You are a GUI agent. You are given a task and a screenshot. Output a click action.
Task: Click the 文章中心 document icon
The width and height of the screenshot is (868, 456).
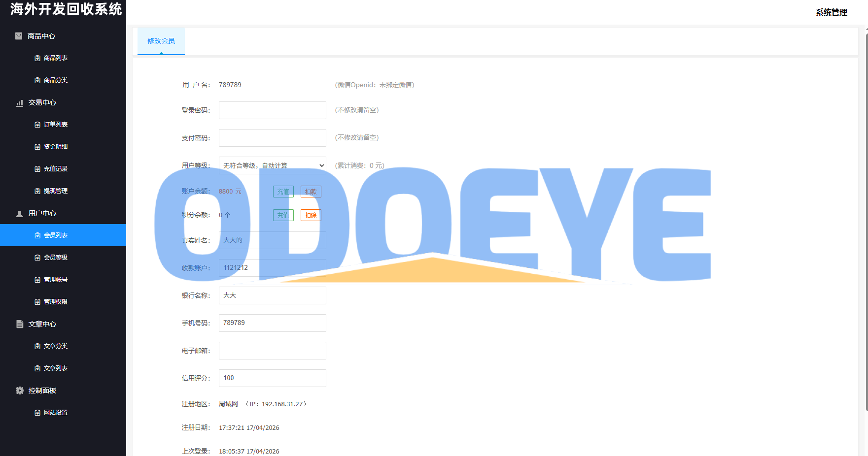coord(20,324)
